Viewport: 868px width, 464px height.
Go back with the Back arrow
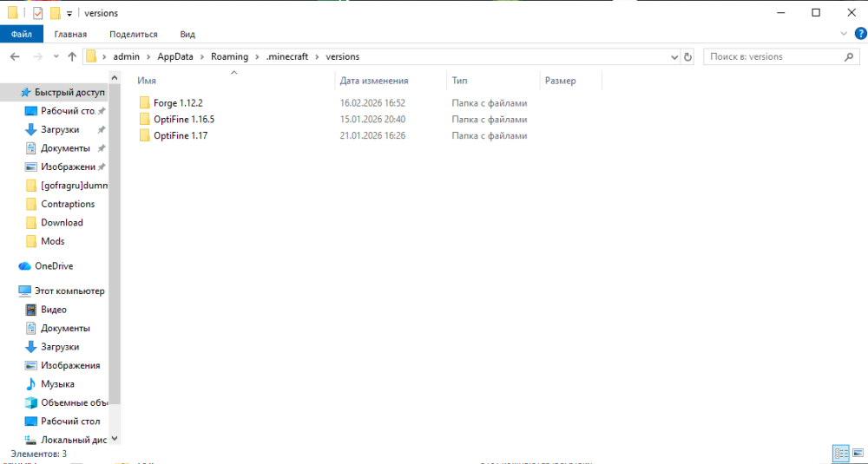[15, 56]
